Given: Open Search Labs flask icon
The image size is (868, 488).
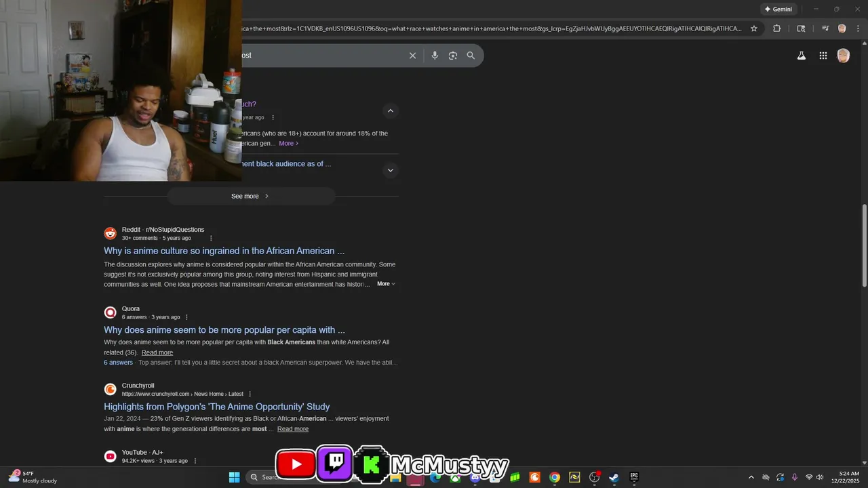Looking at the screenshot, I should pos(802,56).
